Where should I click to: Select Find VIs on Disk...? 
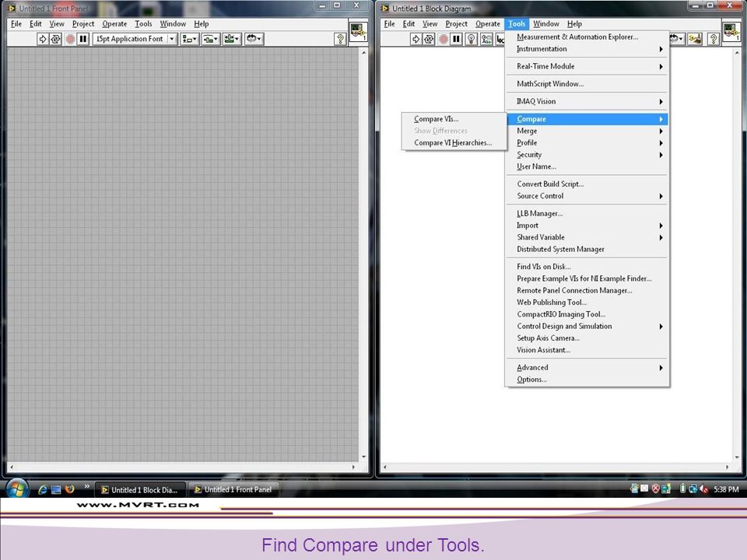[x=587, y=267]
